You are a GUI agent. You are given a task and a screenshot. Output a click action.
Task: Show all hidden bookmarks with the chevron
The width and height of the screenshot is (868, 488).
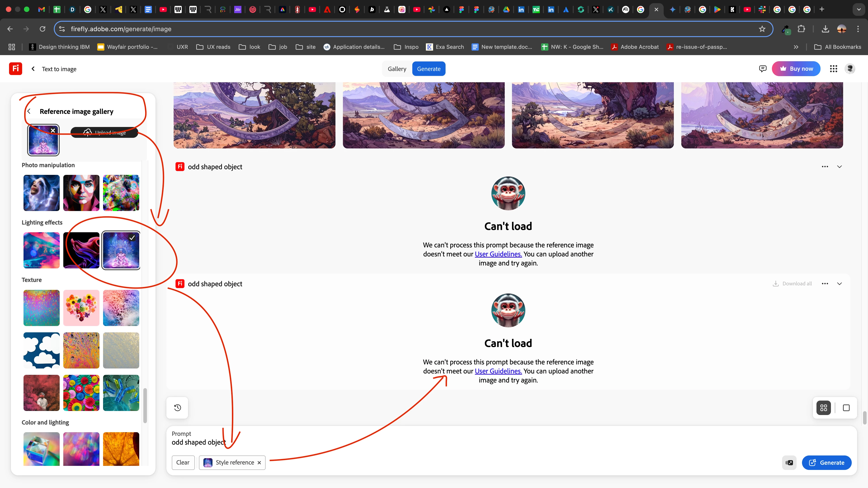point(796,47)
